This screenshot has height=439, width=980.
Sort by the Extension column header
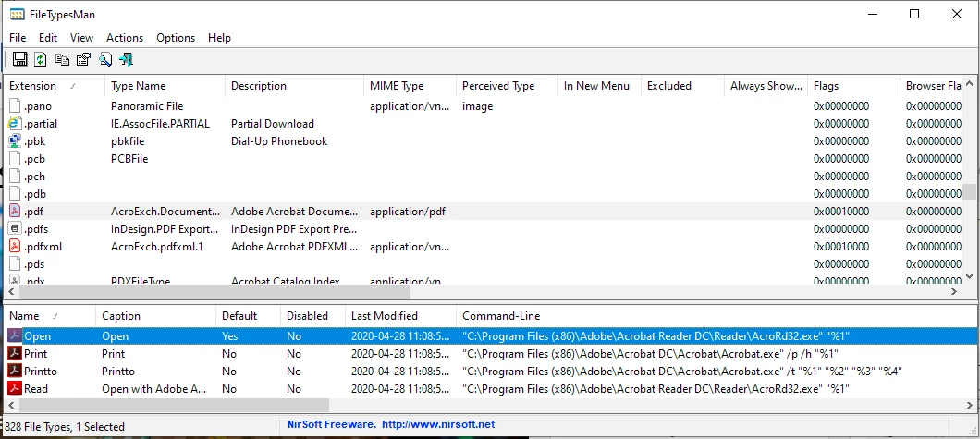(54, 86)
